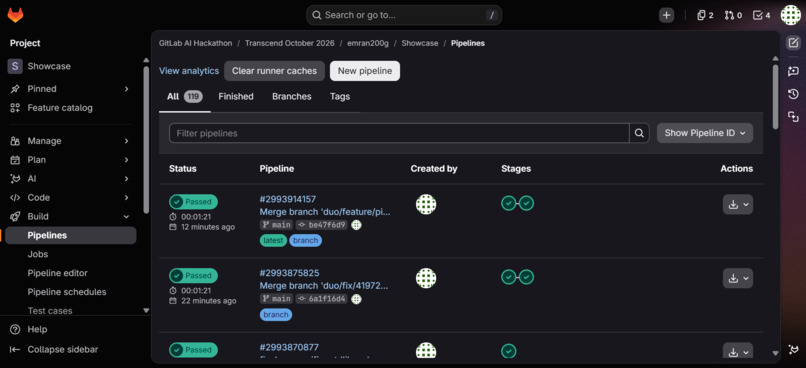Select Pipelines in the sidebar
The image size is (806, 368).
tap(70, 235)
